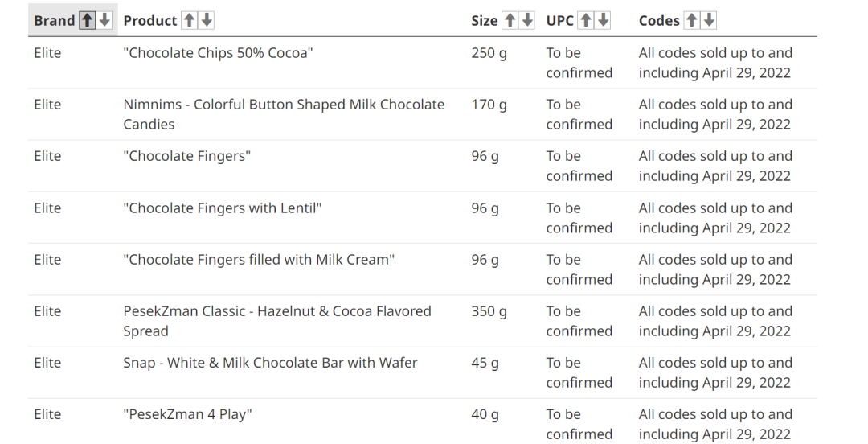Sort Brand column ascending
This screenshot has width=868, height=444.
point(87,20)
